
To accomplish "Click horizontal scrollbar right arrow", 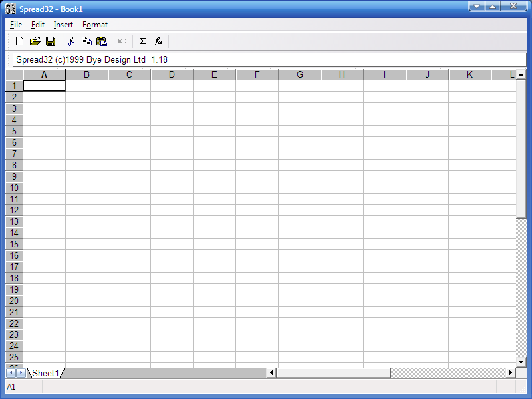I will pyautogui.click(x=511, y=373).
